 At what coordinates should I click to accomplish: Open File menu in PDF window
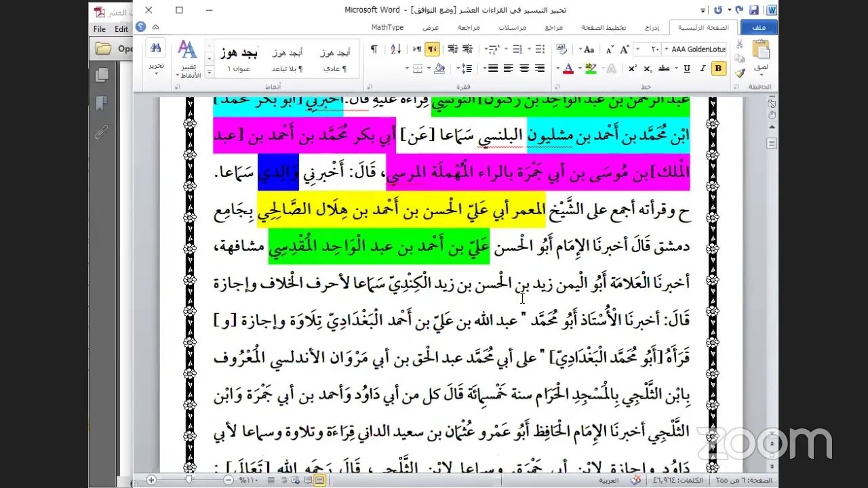100,29
